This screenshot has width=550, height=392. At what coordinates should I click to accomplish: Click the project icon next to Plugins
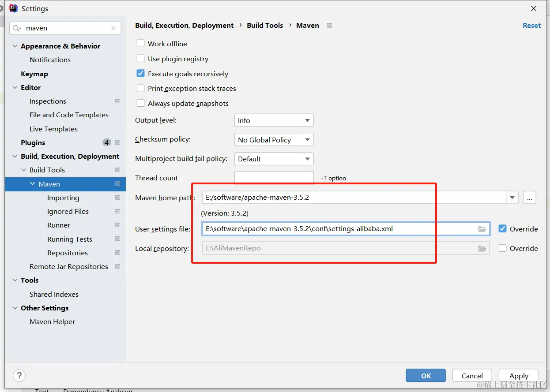pyautogui.click(x=118, y=142)
